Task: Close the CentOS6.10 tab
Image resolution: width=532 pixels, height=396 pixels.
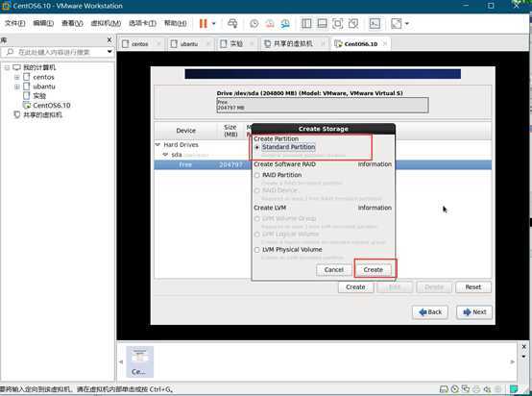Action: (385, 44)
